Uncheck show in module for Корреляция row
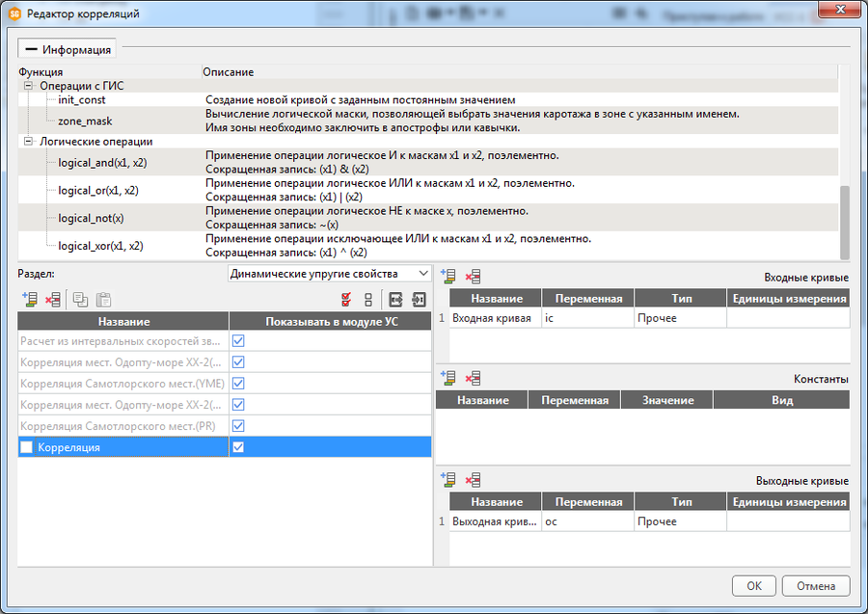The height and width of the screenshot is (614, 868). 238,447
